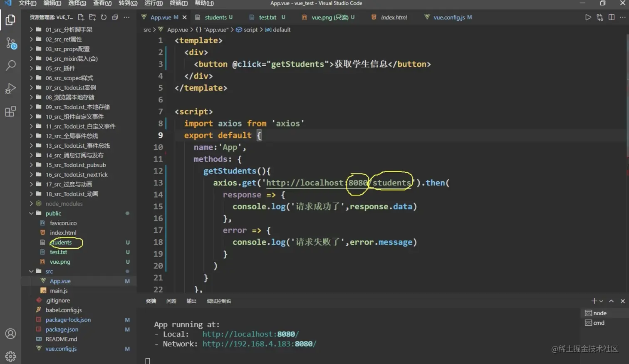Expand the 12_src_全局事件总线 folder
The image size is (629, 364).
(x=79, y=136)
